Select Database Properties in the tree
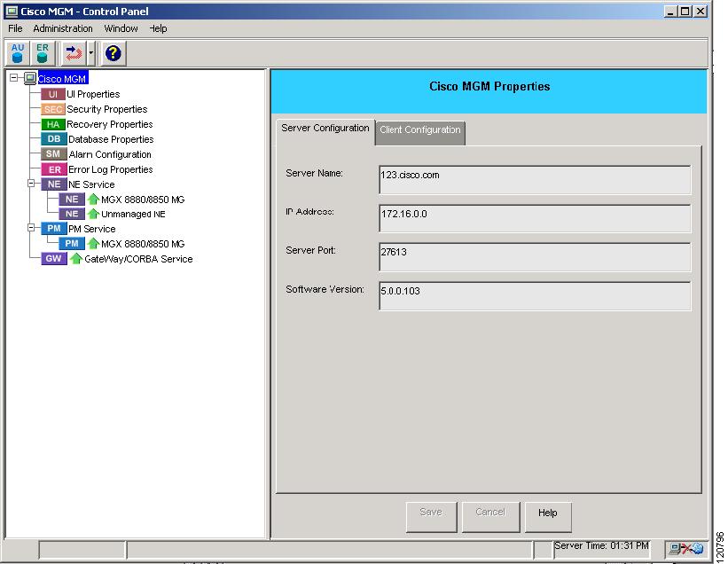 click(111, 139)
